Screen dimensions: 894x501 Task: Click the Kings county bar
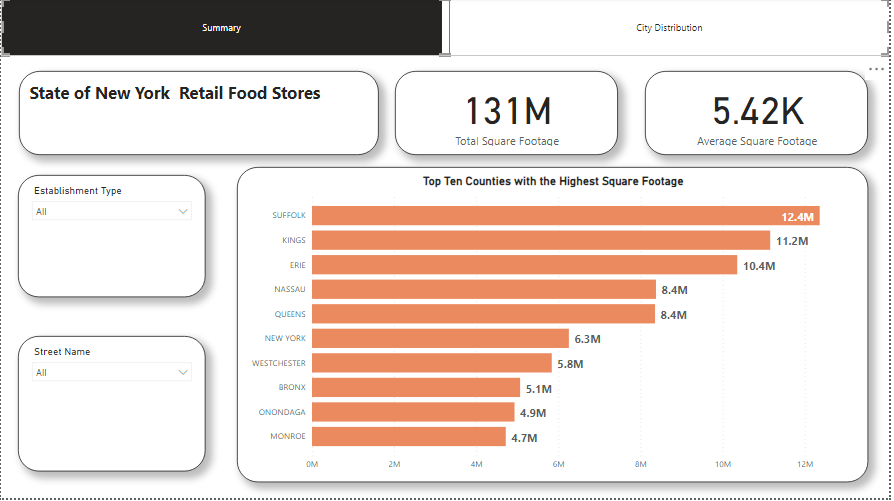pos(540,240)
